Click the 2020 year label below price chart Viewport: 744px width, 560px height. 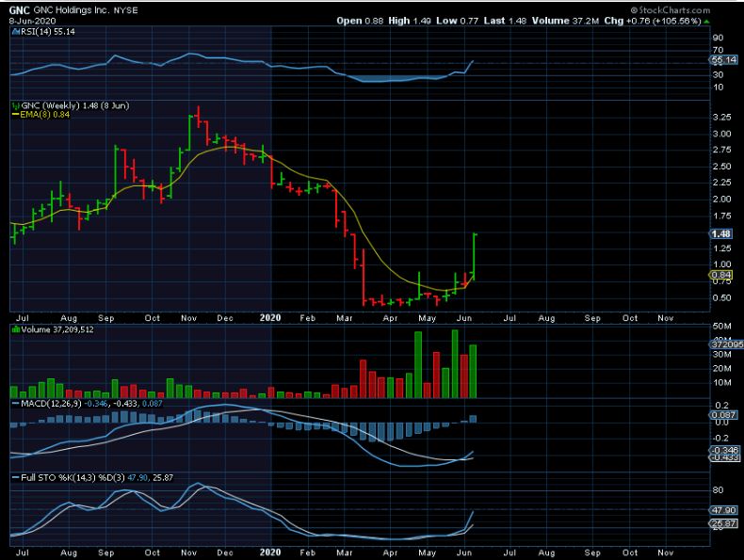tap(270, 318)
